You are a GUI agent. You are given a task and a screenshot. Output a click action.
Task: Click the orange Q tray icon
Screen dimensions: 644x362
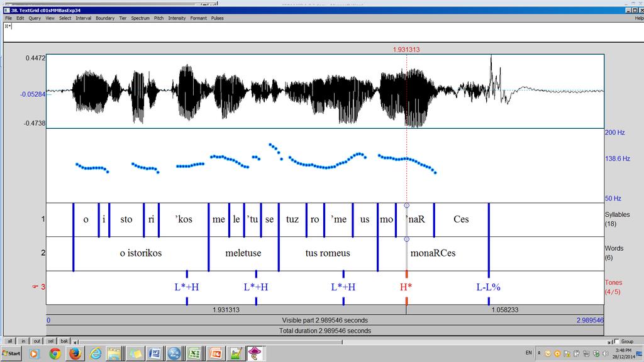[x=557, y=353]
